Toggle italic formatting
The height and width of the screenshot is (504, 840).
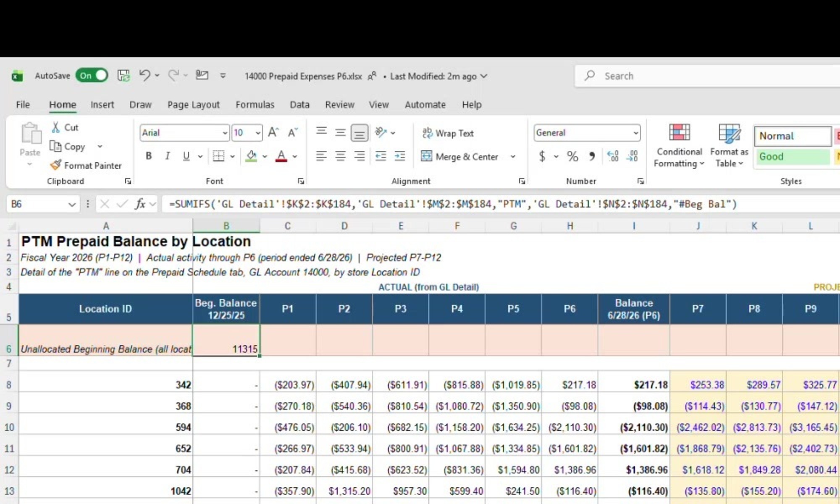[168, 156]
